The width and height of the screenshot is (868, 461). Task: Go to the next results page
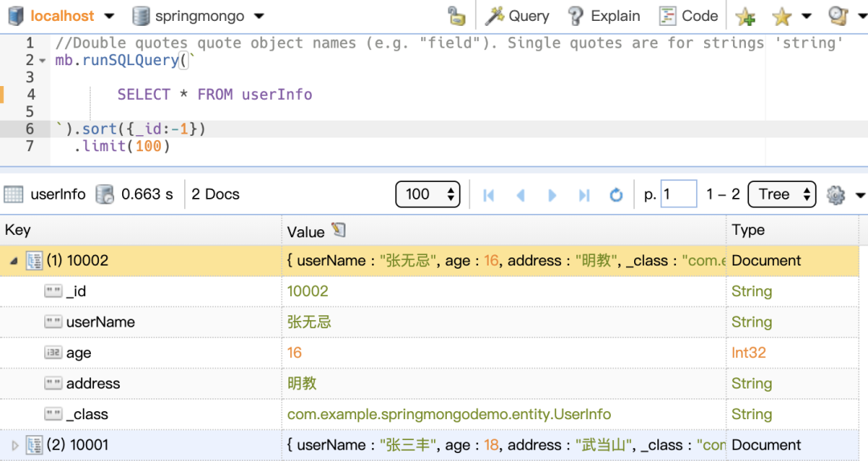tap(552, 195)
